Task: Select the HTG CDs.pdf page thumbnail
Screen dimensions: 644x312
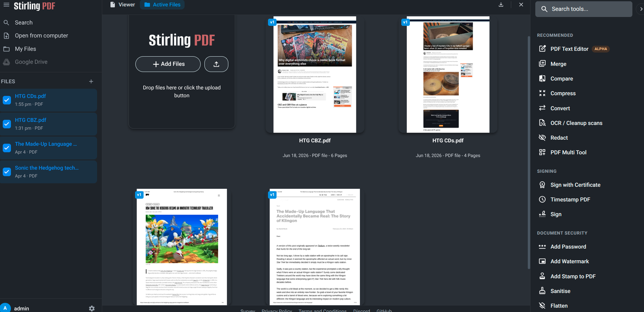Action: click(x=448, y=74)
